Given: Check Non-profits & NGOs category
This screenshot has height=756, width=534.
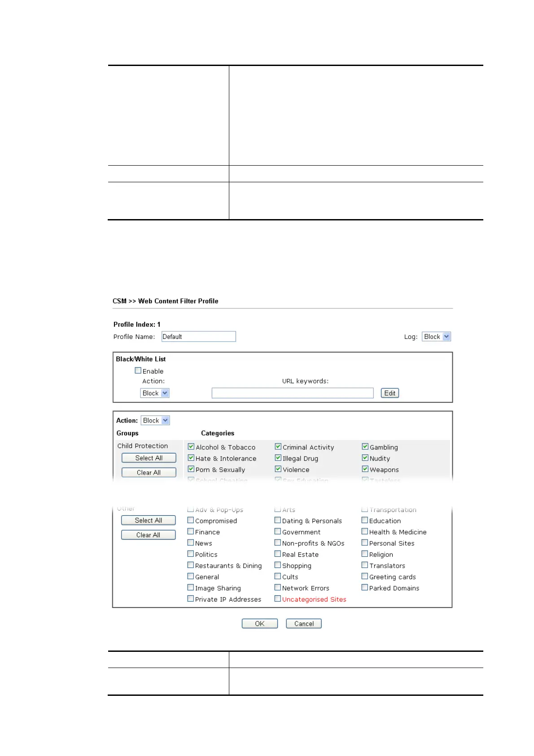Looking at the screenshot, I should click(278, 543).
